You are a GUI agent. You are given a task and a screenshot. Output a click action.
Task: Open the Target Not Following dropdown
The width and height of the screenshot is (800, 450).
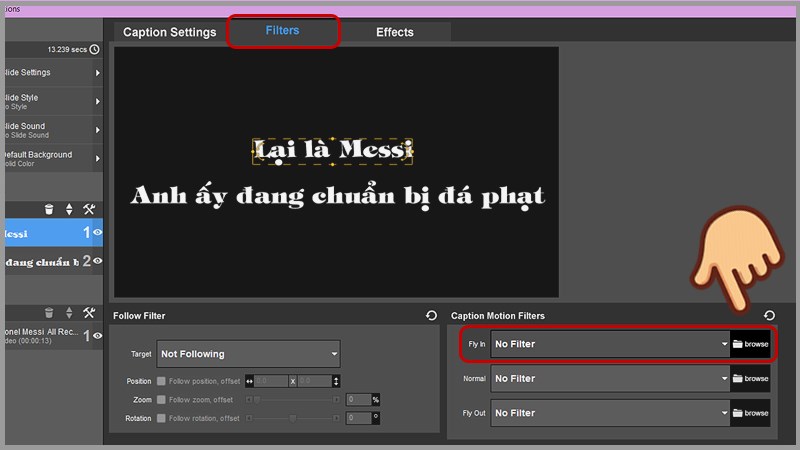pyautogui.click(x=248, y=354)
